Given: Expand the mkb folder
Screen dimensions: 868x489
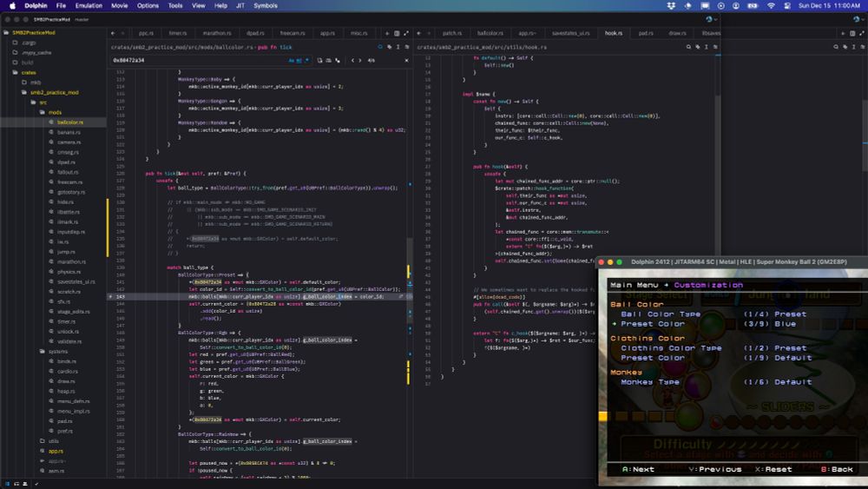Looking at the screenshot, I should pos(36,83).
